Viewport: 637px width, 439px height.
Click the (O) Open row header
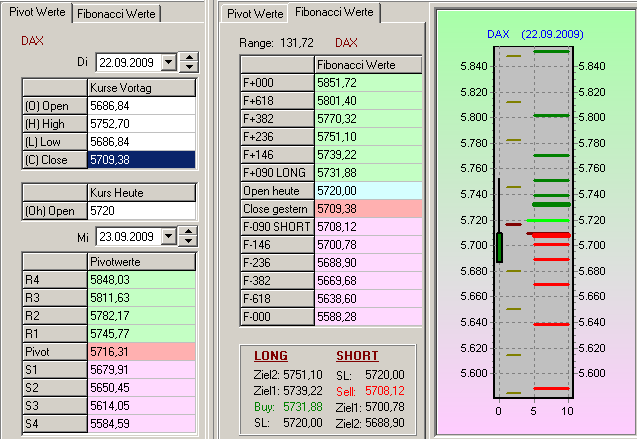pyautogui.click(x=55, y=106)
